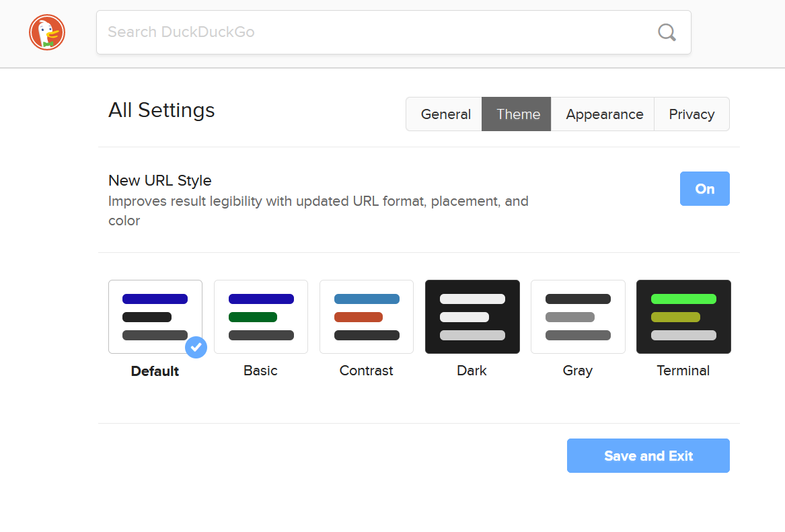Choose the Default theme thumbnail
This screenshot has width=785, height=532.
(155, 317)
